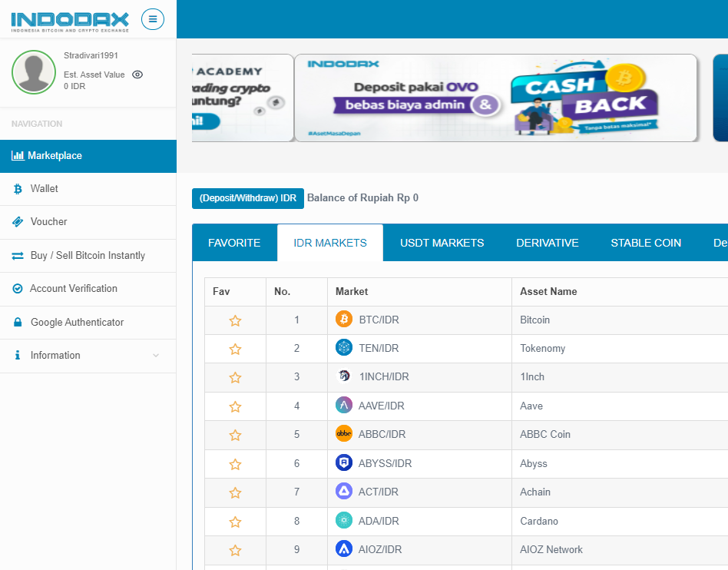Click the Account Verification checkmark icon
The width and height of the screenshot is (728, 570).
click(18, 289)
